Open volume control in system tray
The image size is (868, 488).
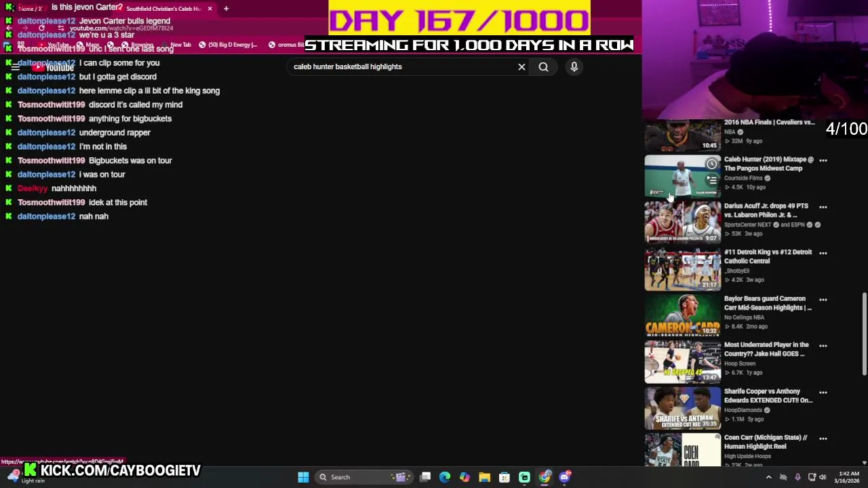(823, 477)
